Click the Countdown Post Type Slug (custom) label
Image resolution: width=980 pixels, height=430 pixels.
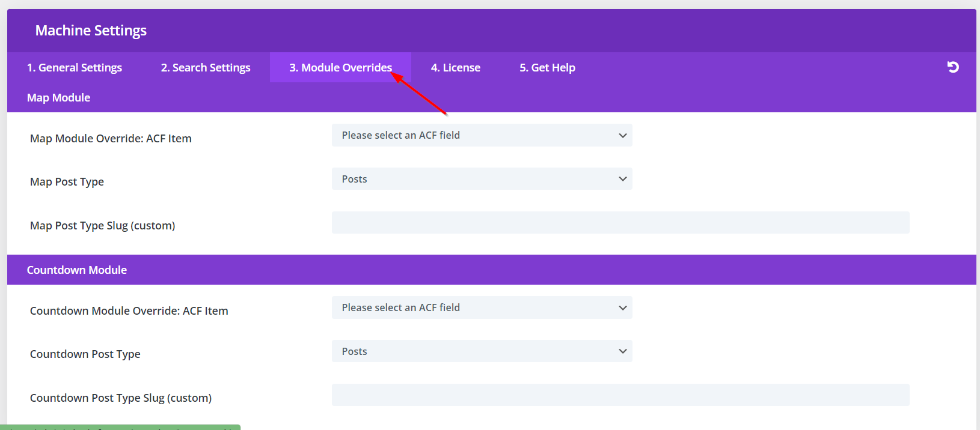121,398
